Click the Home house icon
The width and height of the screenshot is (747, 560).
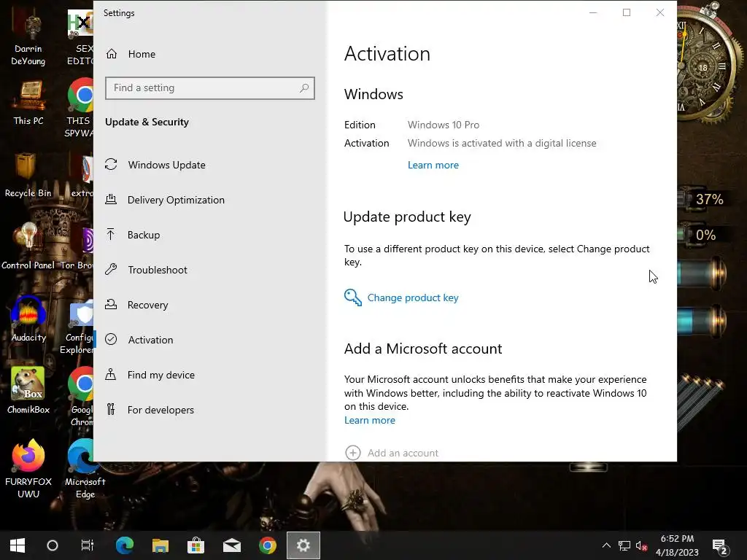point(112,54)
